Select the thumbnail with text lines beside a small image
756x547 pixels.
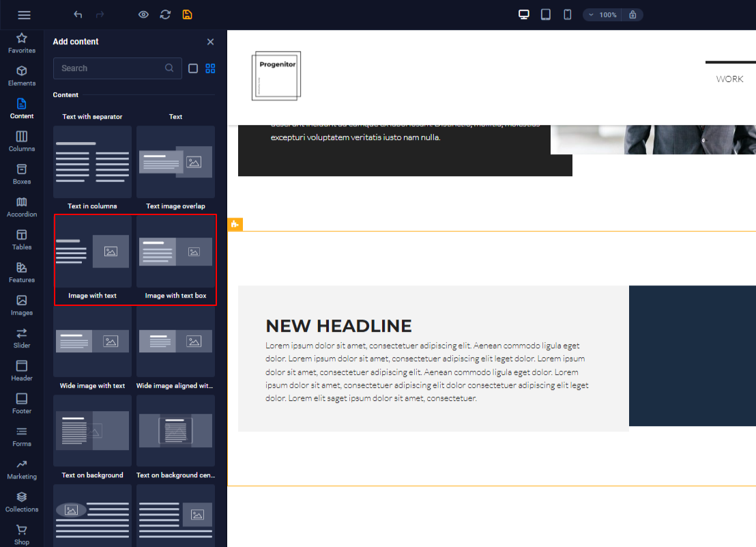coord(175,516)
